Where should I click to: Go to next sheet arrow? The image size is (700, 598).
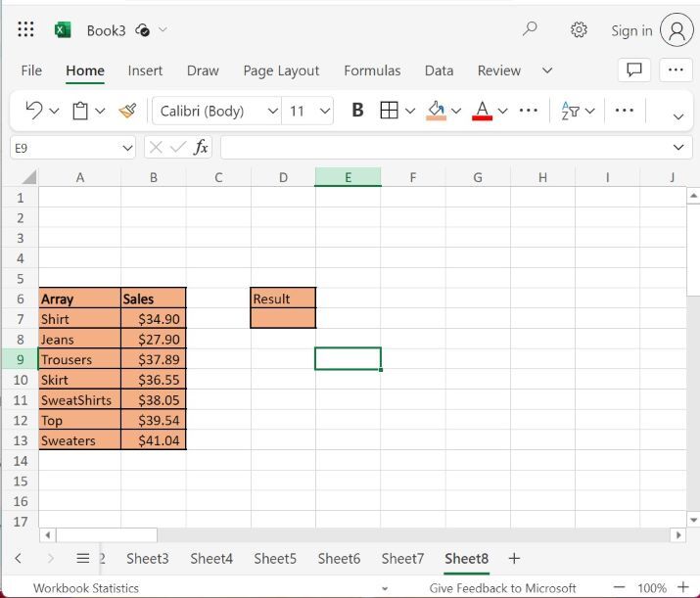tap(51, 558)
